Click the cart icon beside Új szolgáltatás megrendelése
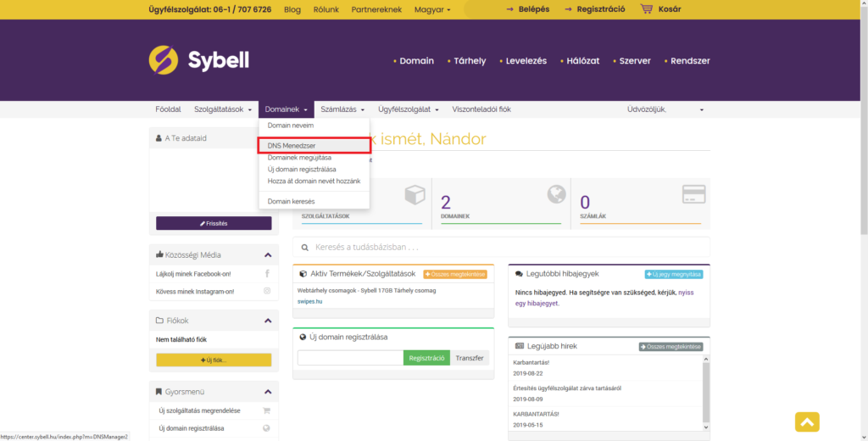The height and width of the screenshot is (441, 868). click(x=266, y=410)
